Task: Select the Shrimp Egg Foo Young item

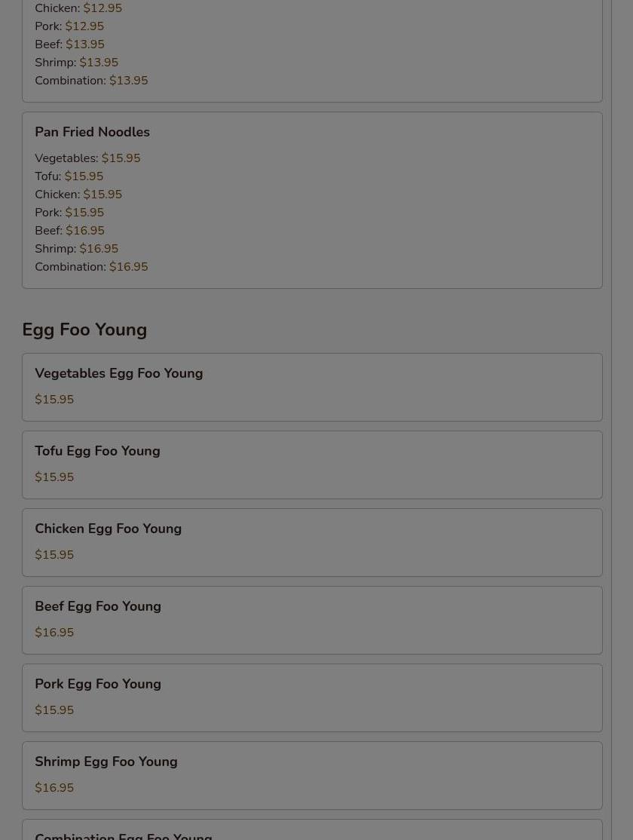Action: tap(312, 775)
